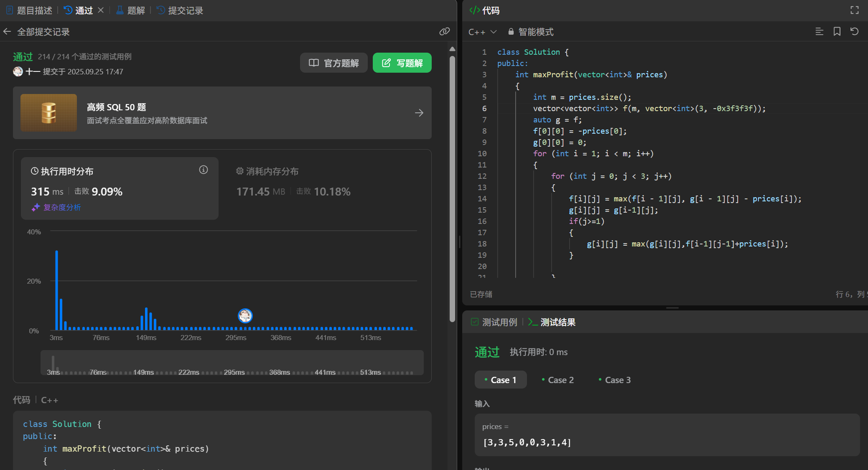Open the 高频 SQL 50 题 banner arrow
868x470 pixels.
tap(419, 113)
